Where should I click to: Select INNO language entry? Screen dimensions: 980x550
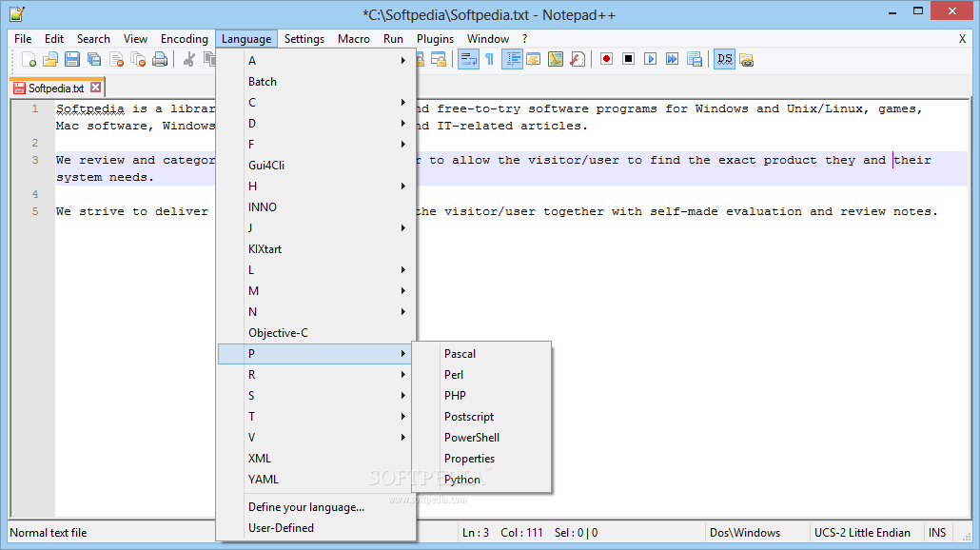pos(317,206)
